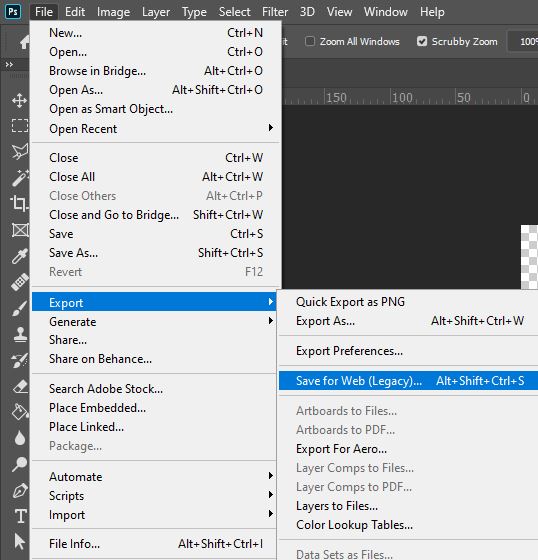Choose Share on Behance...

pyautogui.click(x=154, y=359)
